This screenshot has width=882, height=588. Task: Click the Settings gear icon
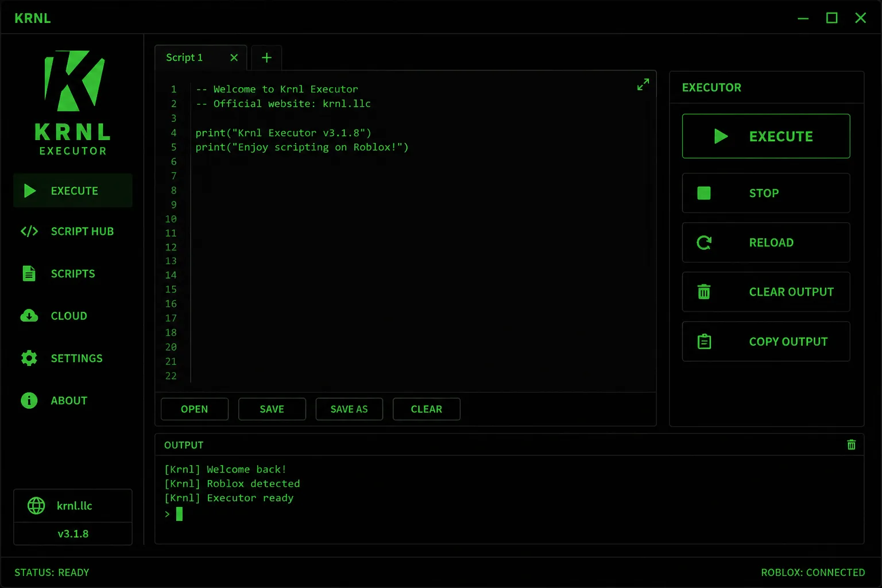pos(29,358)
